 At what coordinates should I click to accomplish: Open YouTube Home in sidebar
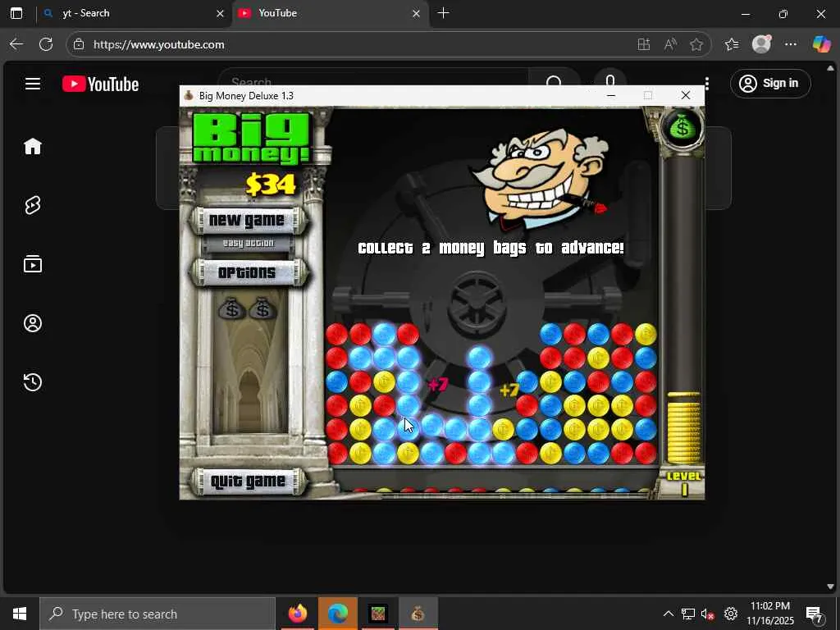(33, 146)
